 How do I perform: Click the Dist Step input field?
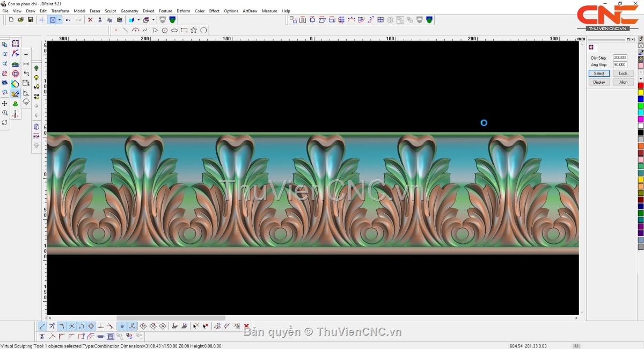pyautogui.click(x=620, y=57)
